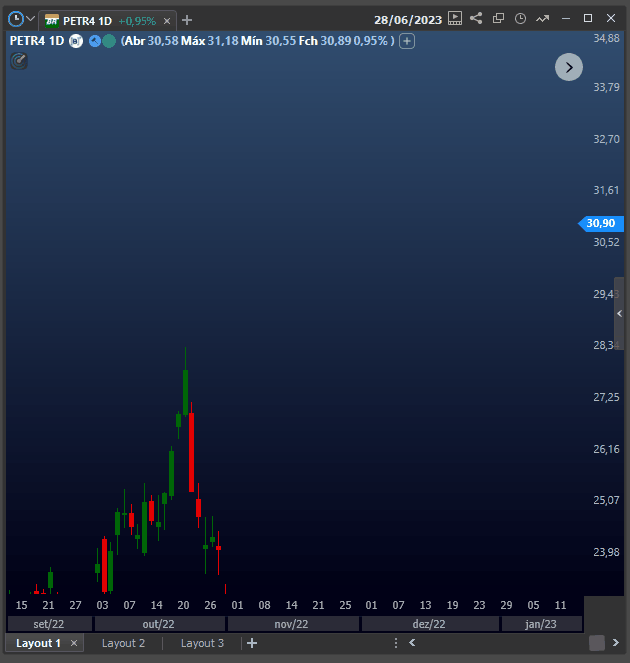Click the Fch 30,89 closing value
The width and height of the screenshot is (630, 663).
pyautogui.click(x=325, y=41)
